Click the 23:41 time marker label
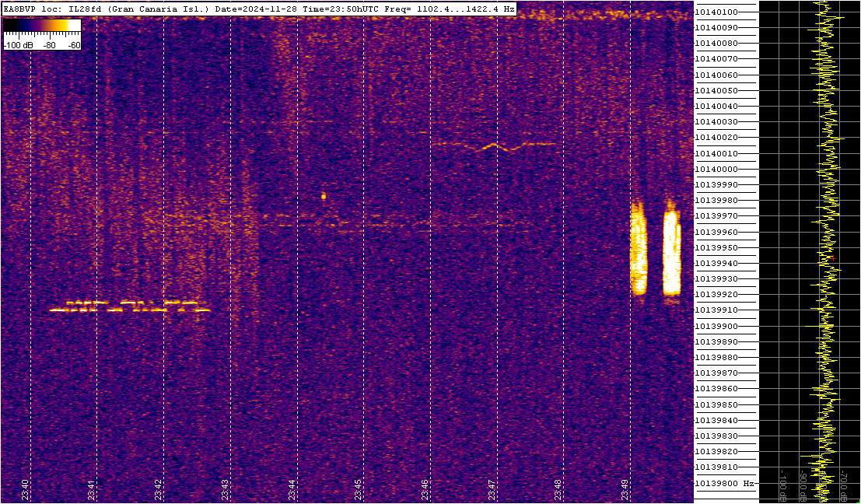 point(93,490)
